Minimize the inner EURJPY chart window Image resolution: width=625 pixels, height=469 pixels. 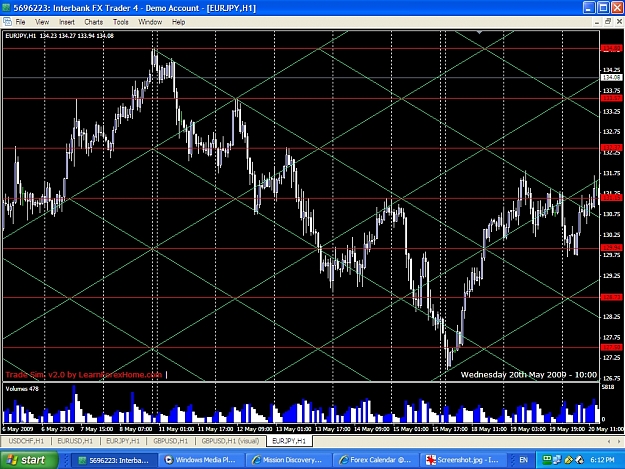pyautogui.click(x=597, y=22)
